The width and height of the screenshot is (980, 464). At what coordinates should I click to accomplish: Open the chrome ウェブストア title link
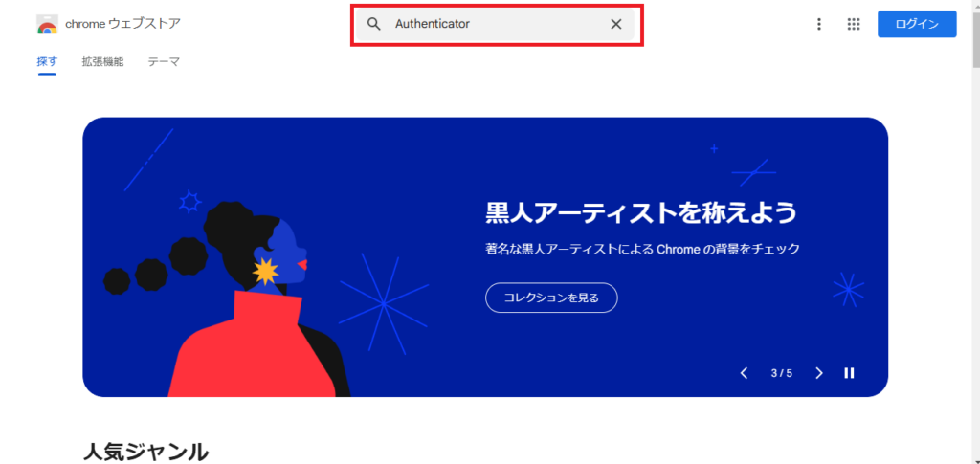(x=123, y=24)
